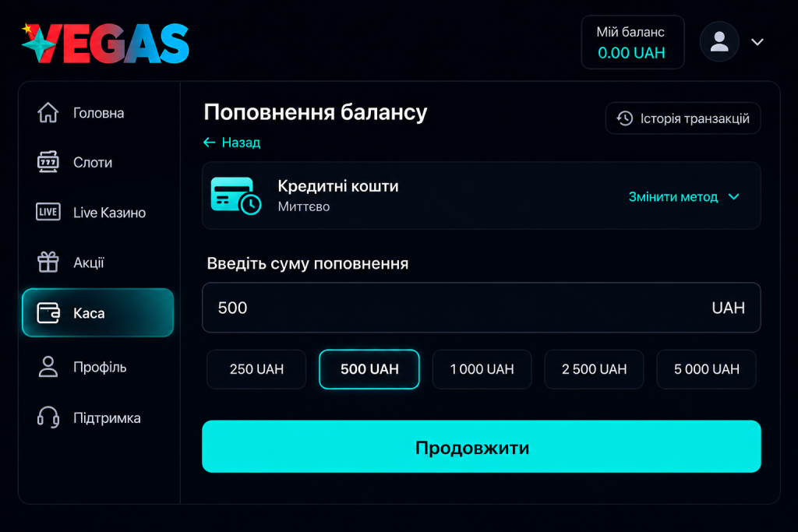Open slots via the slot machine icon
This screenshot has height=532, width=798.
(48, 162)
